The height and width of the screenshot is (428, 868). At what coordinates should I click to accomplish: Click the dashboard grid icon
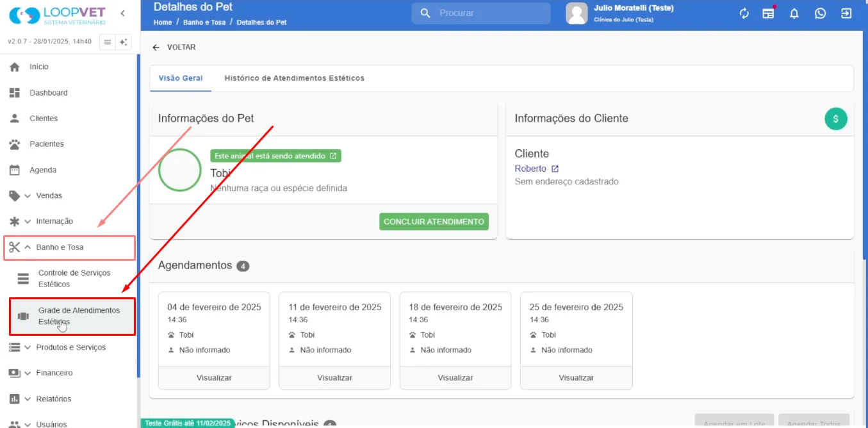point(15,93)
